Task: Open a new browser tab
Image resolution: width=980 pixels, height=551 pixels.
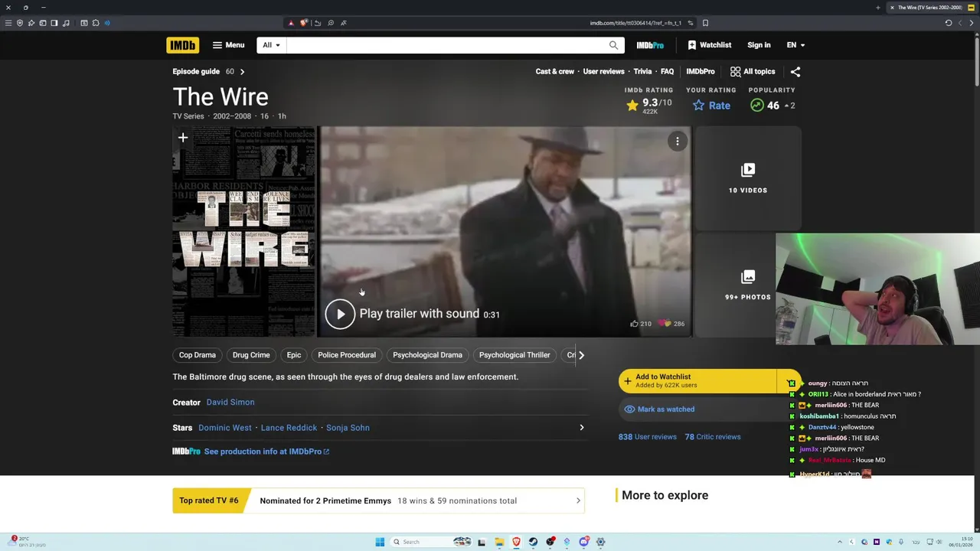Action: (877, 8)
